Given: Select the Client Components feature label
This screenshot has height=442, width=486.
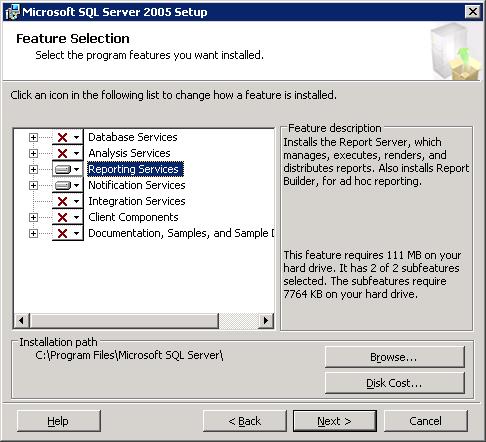Looking at the screenshot, I should pyautogui.click(x=133, y=217).
